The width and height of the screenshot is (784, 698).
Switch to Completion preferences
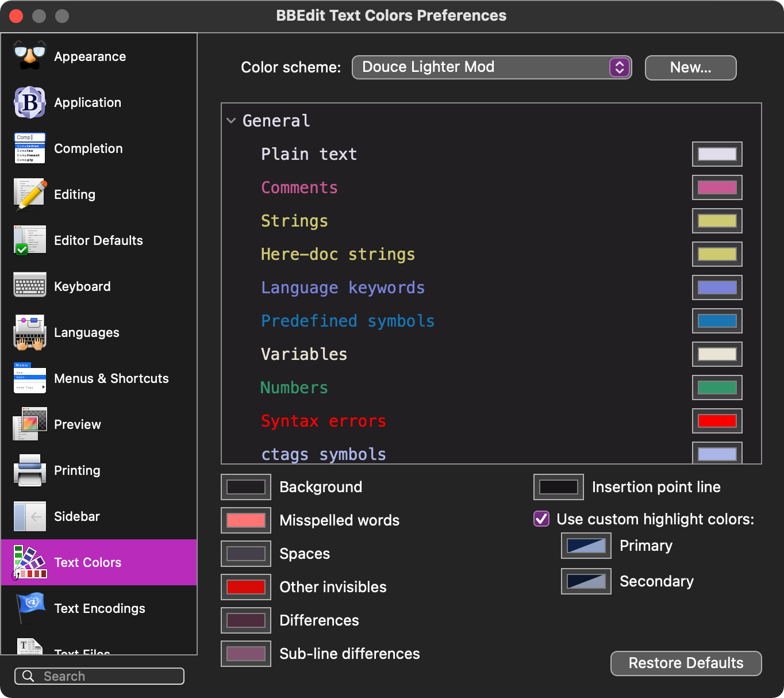[x=88, y=148]
